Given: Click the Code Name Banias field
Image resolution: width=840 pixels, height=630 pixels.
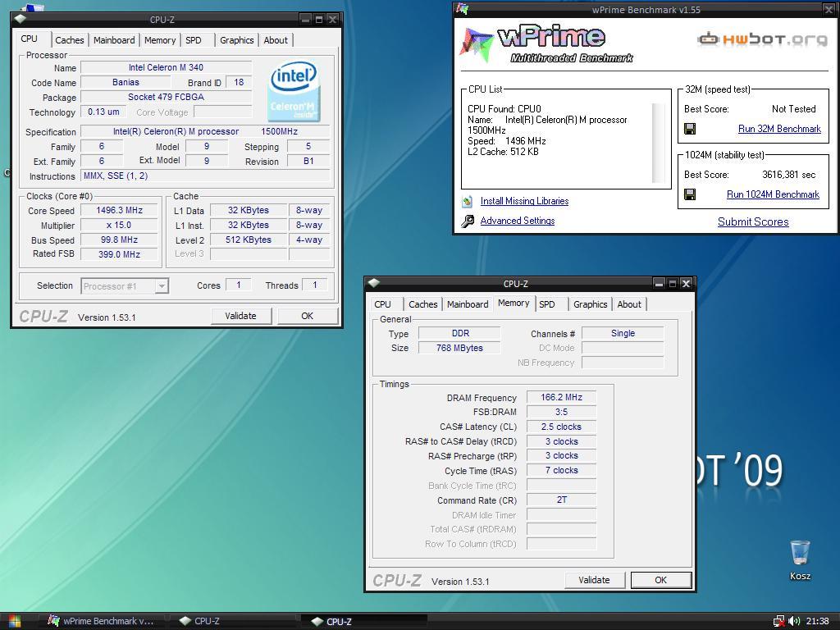Looking at the screenshot, I should click(126, 83).
